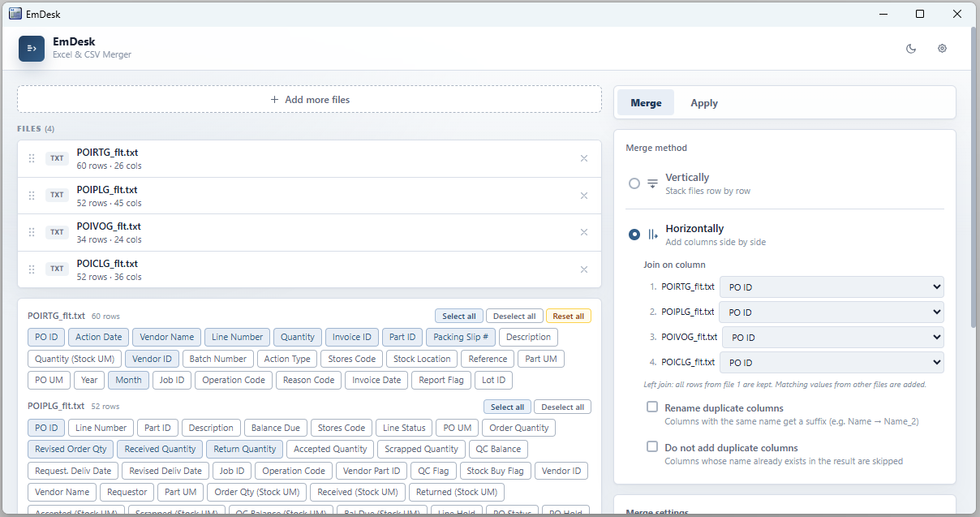
Task: Select the Vertically merge radio button
Action: pos(634,183)
